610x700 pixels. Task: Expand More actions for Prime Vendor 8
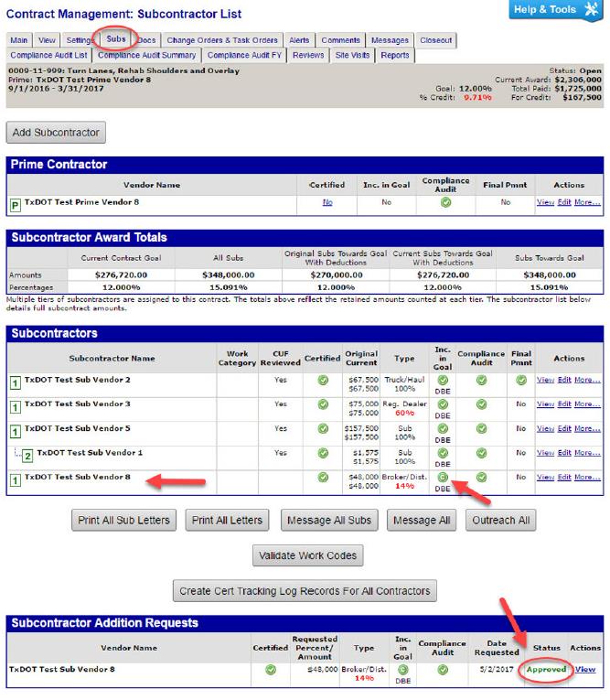point(587,203)
